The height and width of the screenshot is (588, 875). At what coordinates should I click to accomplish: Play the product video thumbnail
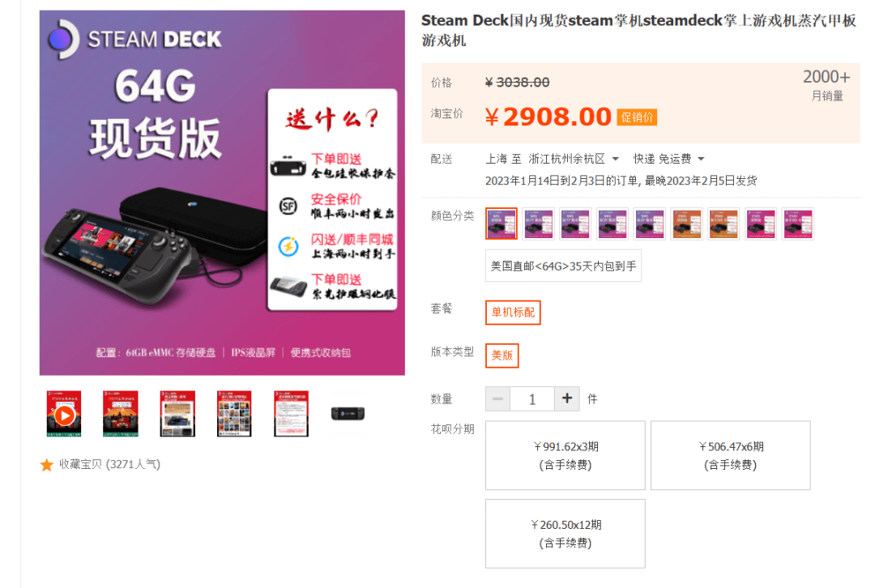click(64, 414)
